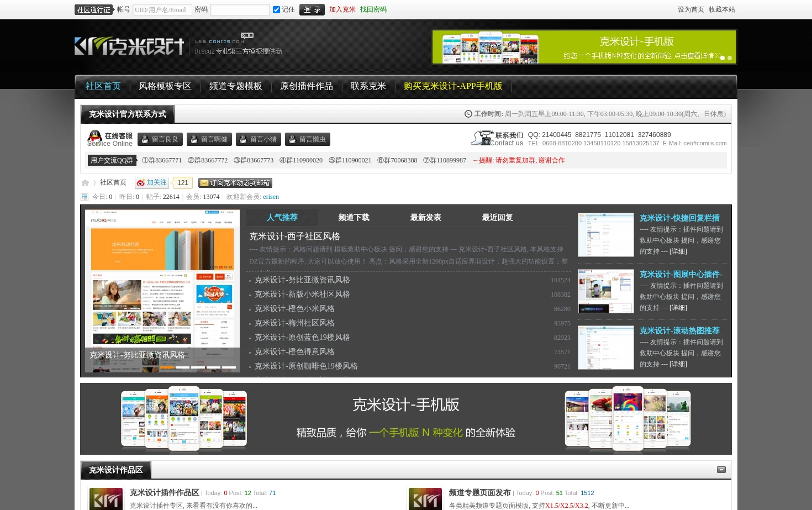Screen dimensions: 812x510
Task: Open 原创插件作品 in navigation
Action: 307,86
